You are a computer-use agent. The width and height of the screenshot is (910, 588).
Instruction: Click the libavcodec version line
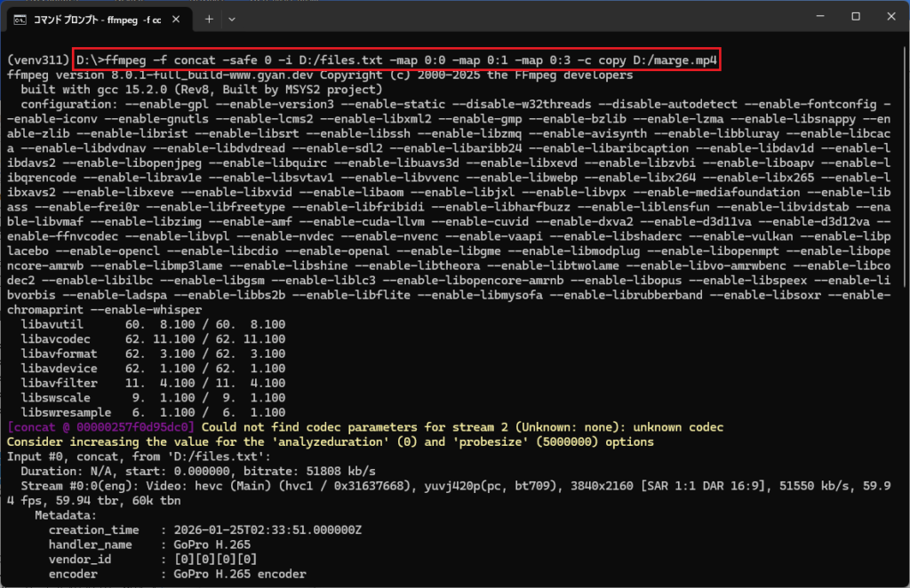coord(153,339)
